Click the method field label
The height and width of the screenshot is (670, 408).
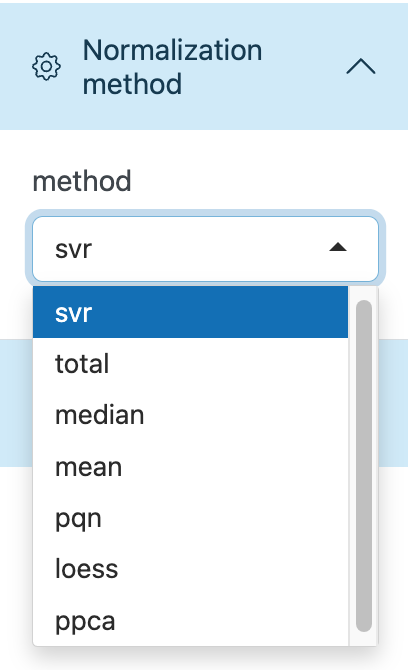click(x=82, y=181)
